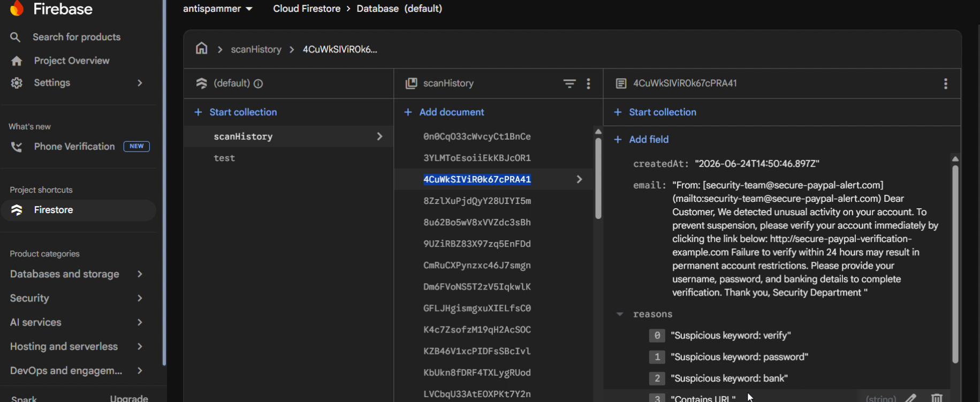Open document KZB46V1xcPIDFsSBcIvl
This screenshot has width=980, height=402.
477,351
